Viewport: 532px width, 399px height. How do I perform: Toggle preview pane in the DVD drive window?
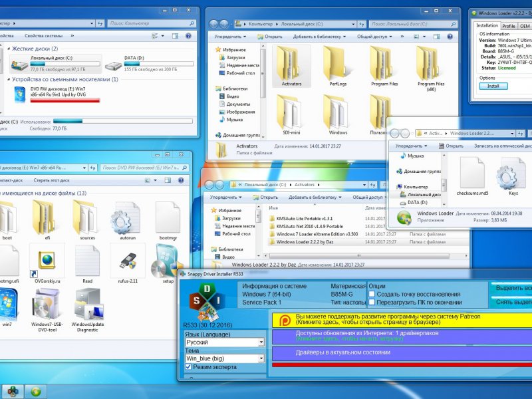(x=168, y=180)
